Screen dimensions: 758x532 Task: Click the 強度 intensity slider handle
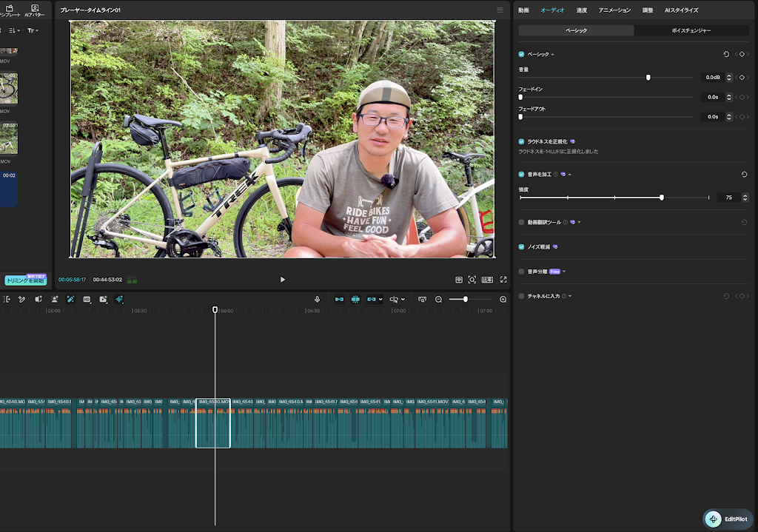662,198
